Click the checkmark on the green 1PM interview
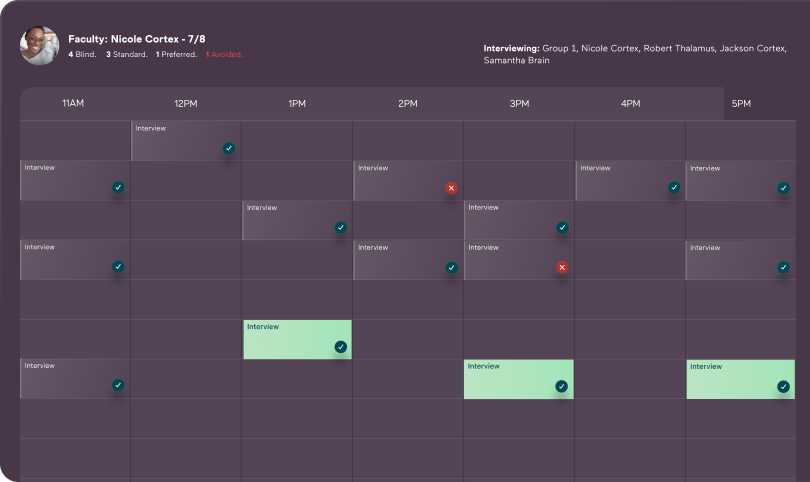 point(340,347)
